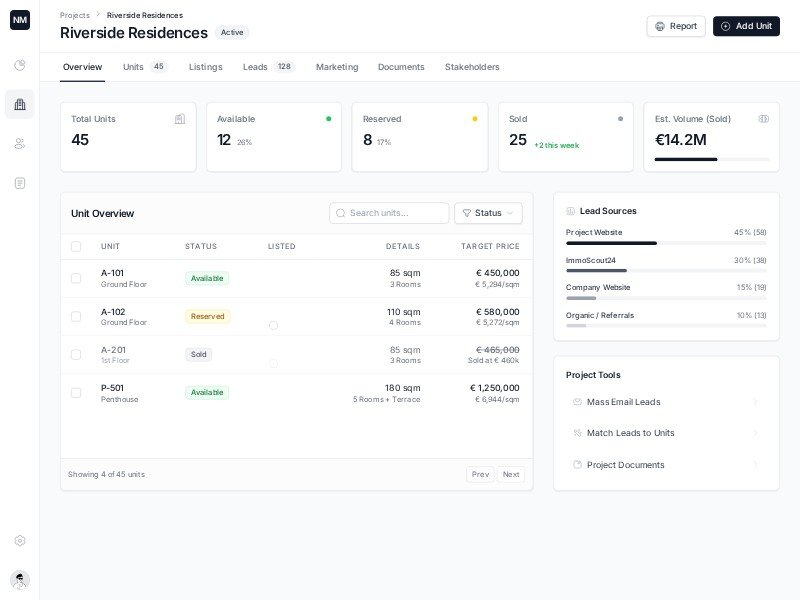Go to the Stakeholders tab
Screen dimensions: 800x600
472,67
